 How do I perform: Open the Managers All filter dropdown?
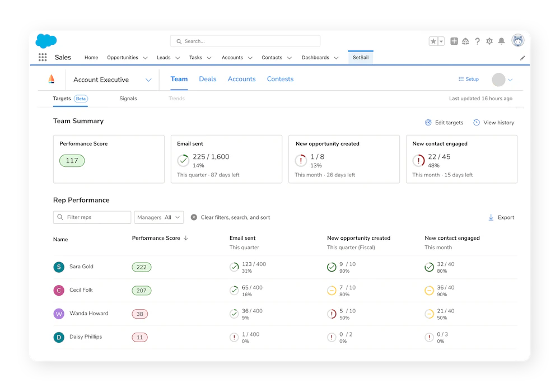158,217
